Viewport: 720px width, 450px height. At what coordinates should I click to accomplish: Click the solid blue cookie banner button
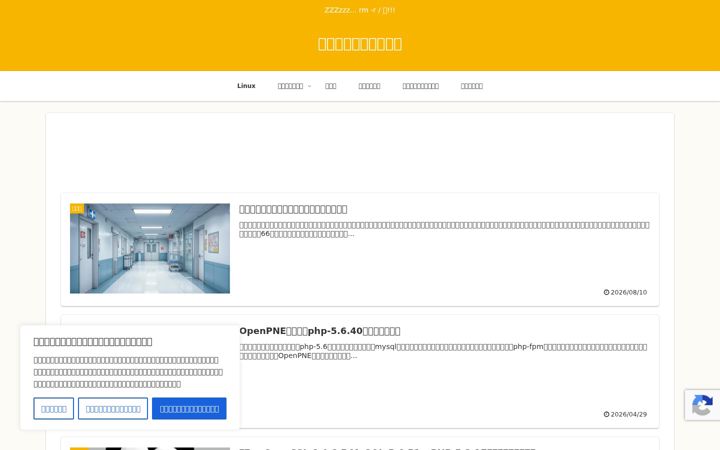point(189,409)
